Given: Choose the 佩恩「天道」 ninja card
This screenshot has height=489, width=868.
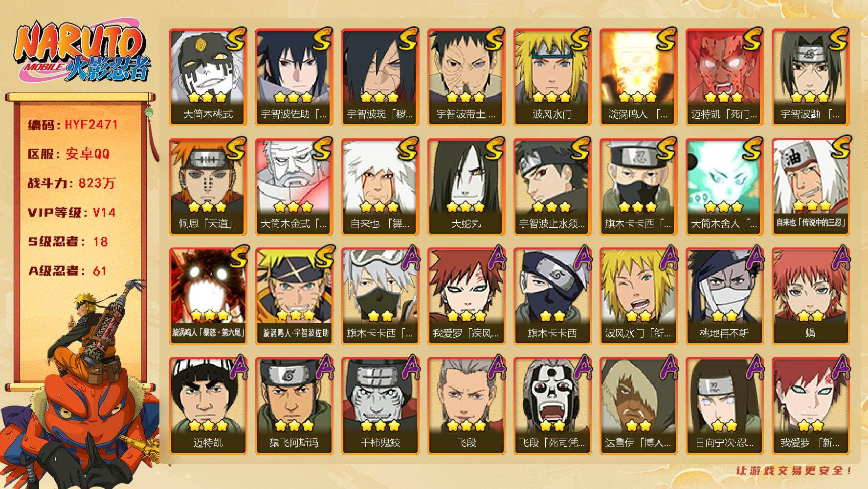Looking at the screenshot, I should (208, 187).
